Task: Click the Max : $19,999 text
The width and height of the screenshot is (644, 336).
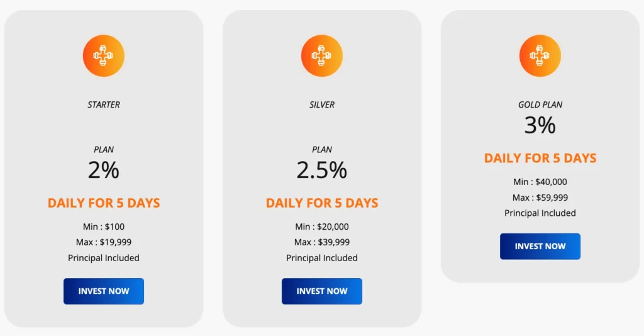Action: click(x=104, y=242)
